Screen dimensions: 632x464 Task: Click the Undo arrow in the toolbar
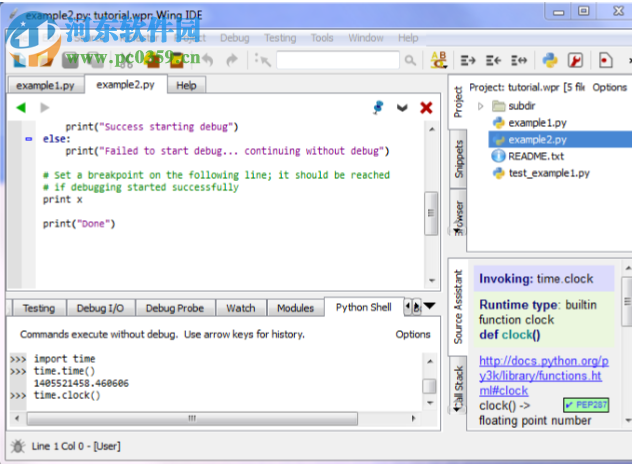coord(208,60)
